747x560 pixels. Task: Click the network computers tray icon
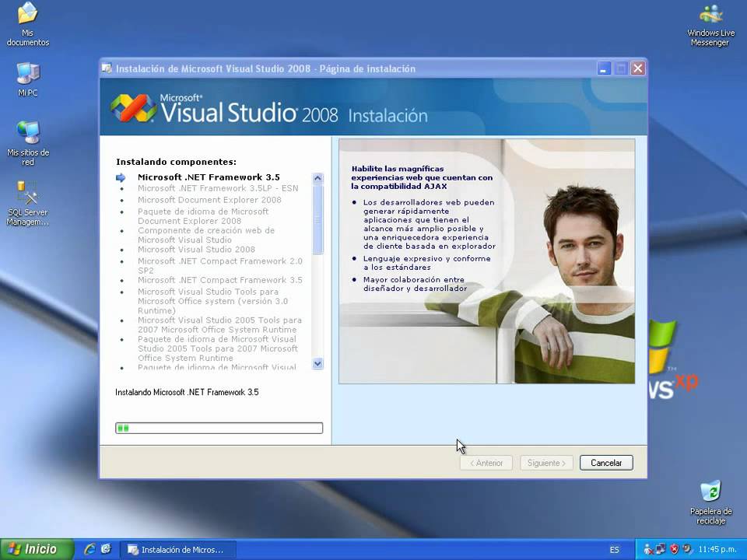[661, 550]
